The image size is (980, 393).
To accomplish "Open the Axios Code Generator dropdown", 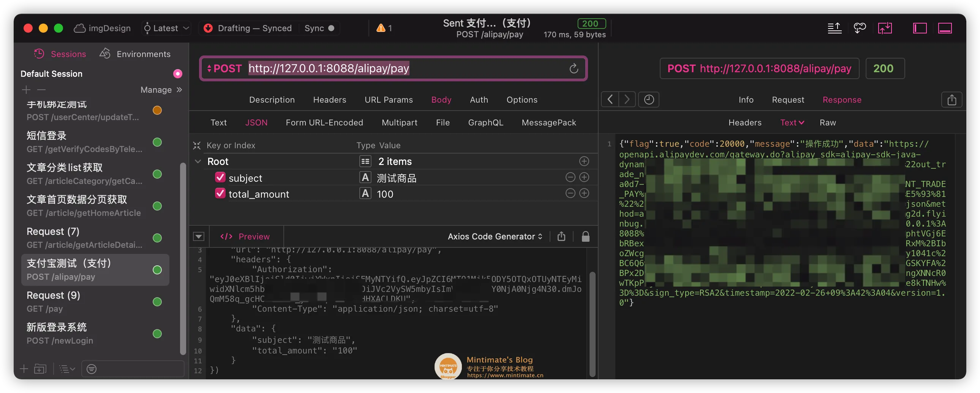I will pyautogui.click(x=495, y=237).
